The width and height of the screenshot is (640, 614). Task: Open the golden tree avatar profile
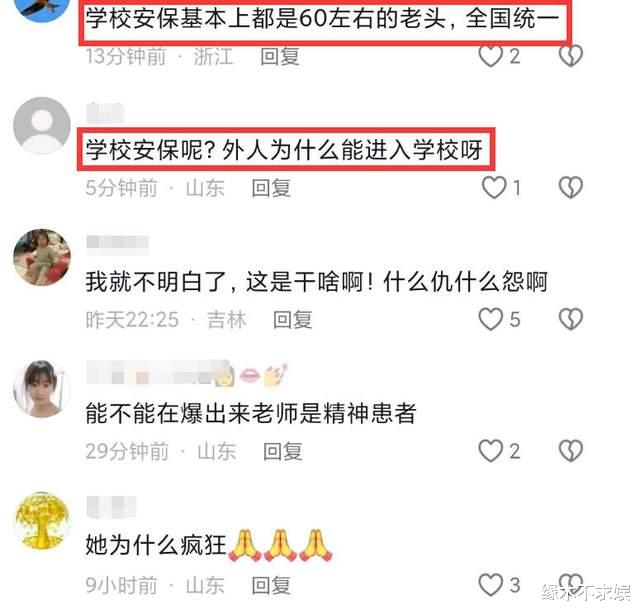coord(42,521)
